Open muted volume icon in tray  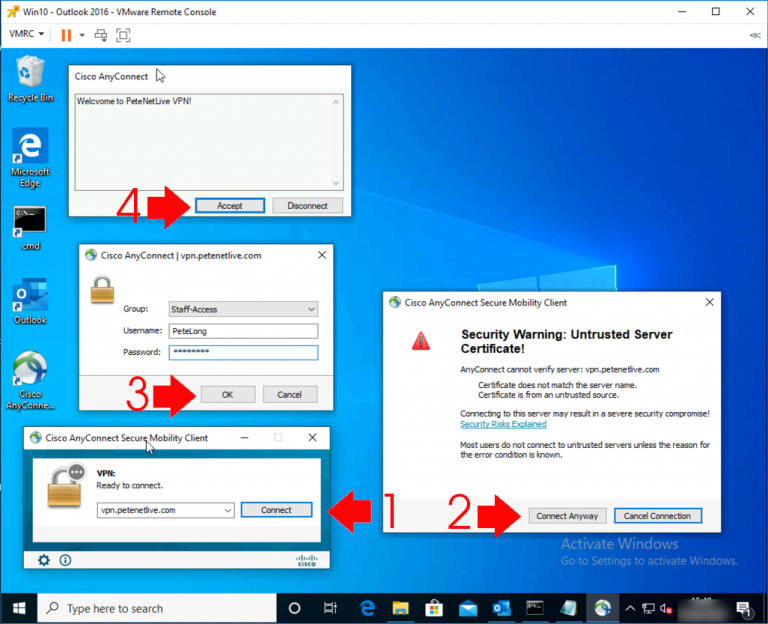666,608
